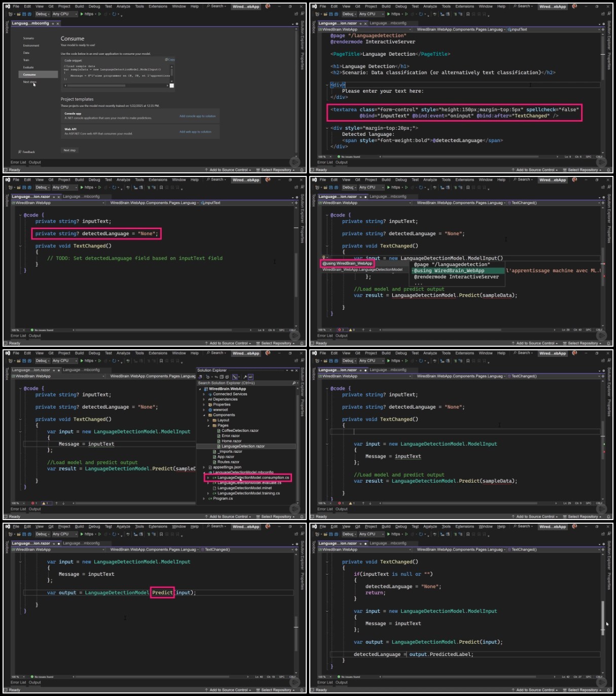
Task: Switch to the Output tab in the Consume window
Action: [x=34, y=162]
